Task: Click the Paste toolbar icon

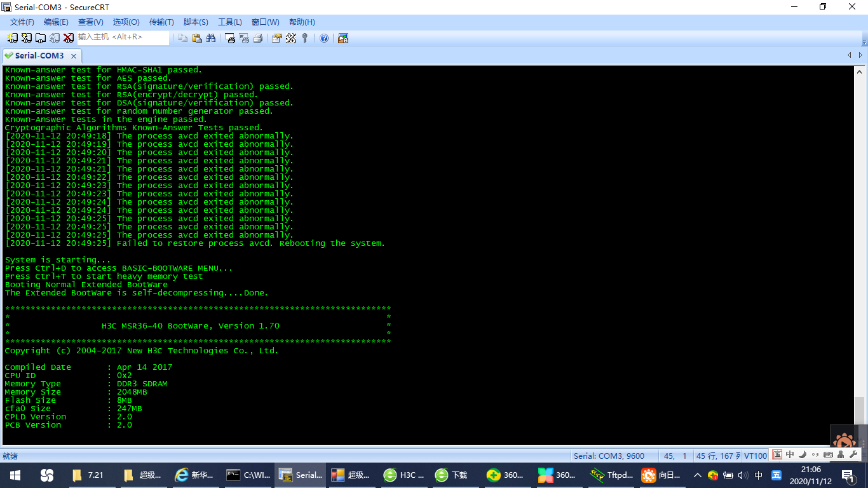Action: click(197, 38)
